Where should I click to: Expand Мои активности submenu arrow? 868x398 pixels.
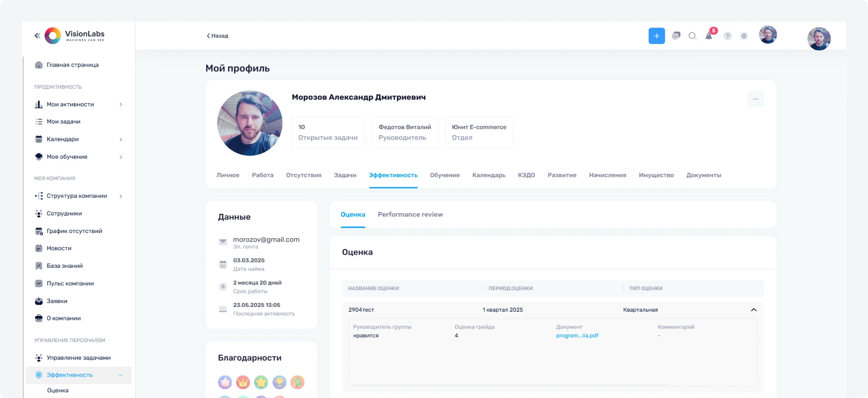[x=121, y=104]
